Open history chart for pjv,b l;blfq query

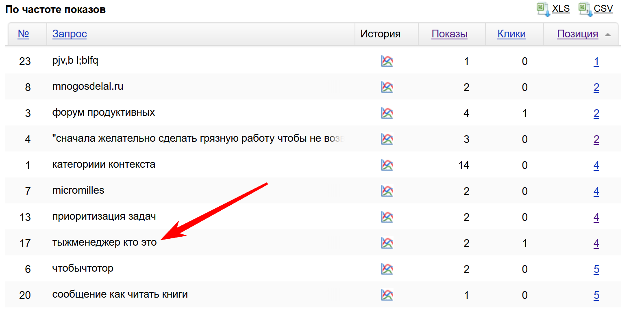387,61
